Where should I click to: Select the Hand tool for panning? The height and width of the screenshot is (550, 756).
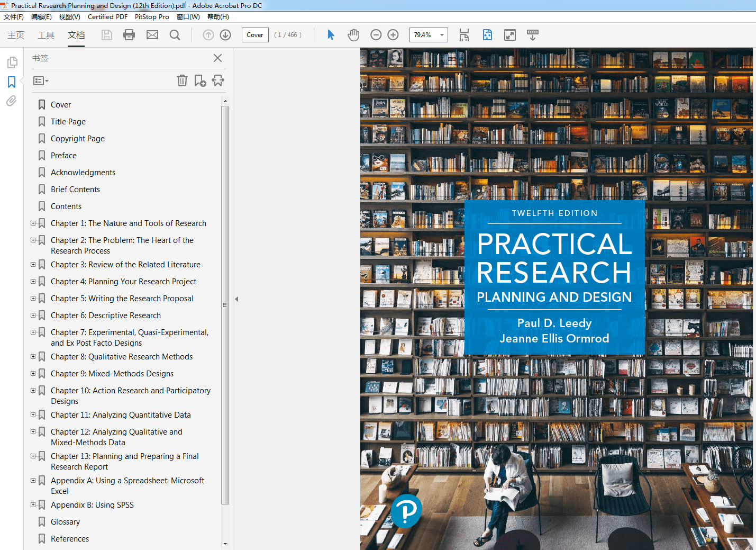(353, 35)
